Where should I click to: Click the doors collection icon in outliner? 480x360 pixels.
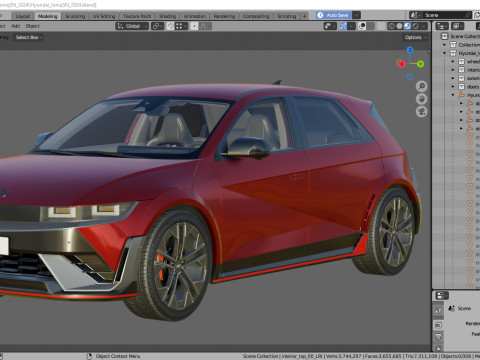(x=461, y=87)
